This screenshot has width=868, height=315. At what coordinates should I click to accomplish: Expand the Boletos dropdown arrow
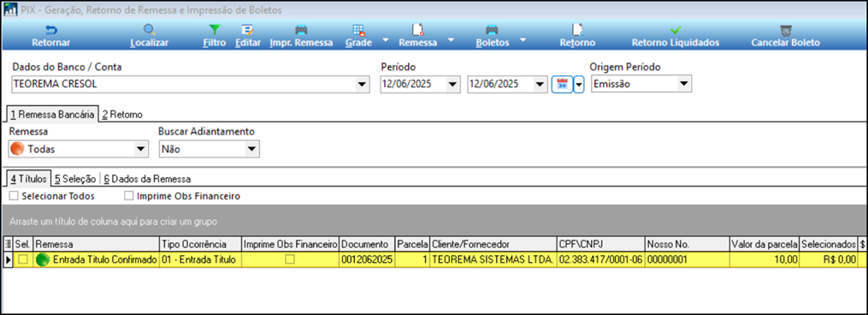point(522,40)
